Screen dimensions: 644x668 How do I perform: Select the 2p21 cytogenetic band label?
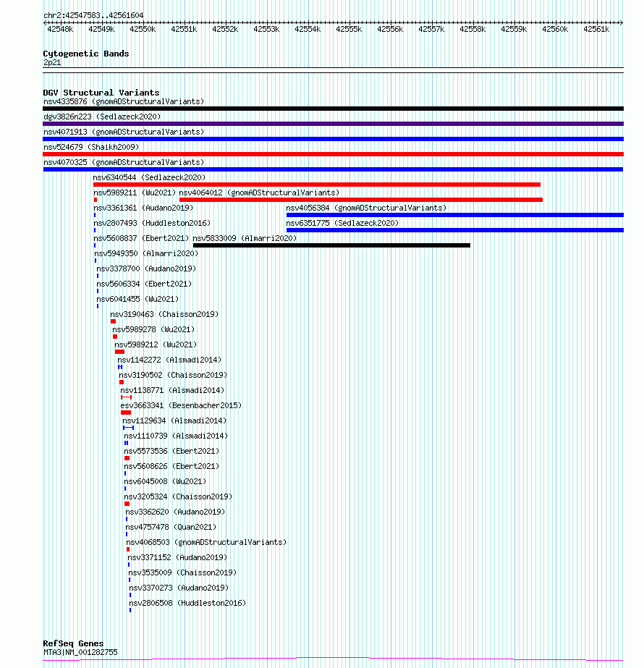(x=52, y=63)
